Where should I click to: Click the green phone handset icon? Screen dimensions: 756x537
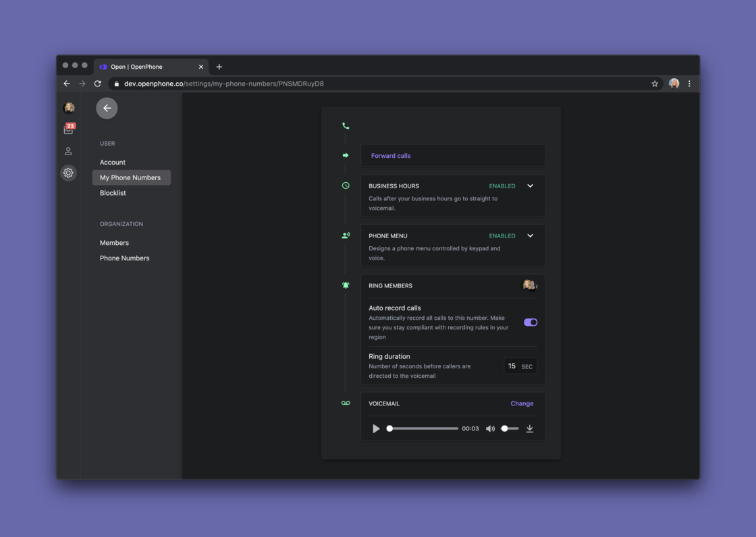[346, 125]
